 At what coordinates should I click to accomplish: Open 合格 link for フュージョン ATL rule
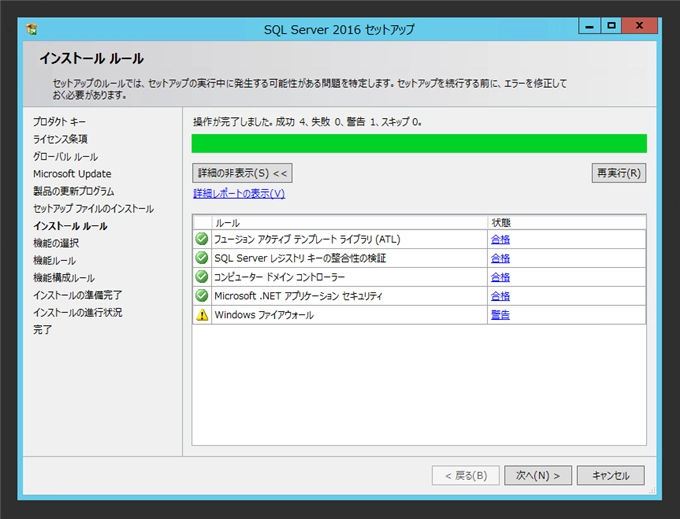coord(500,239)
